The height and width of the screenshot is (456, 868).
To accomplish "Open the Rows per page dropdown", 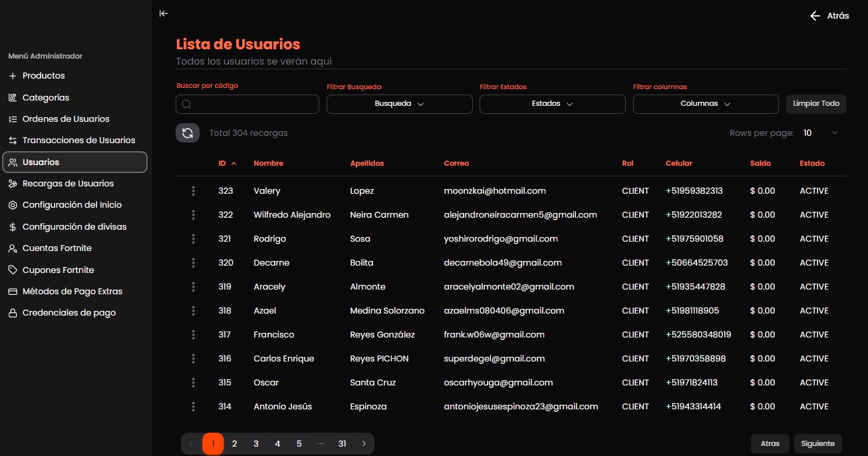I will pyautogui.click(x=821, y=133).
